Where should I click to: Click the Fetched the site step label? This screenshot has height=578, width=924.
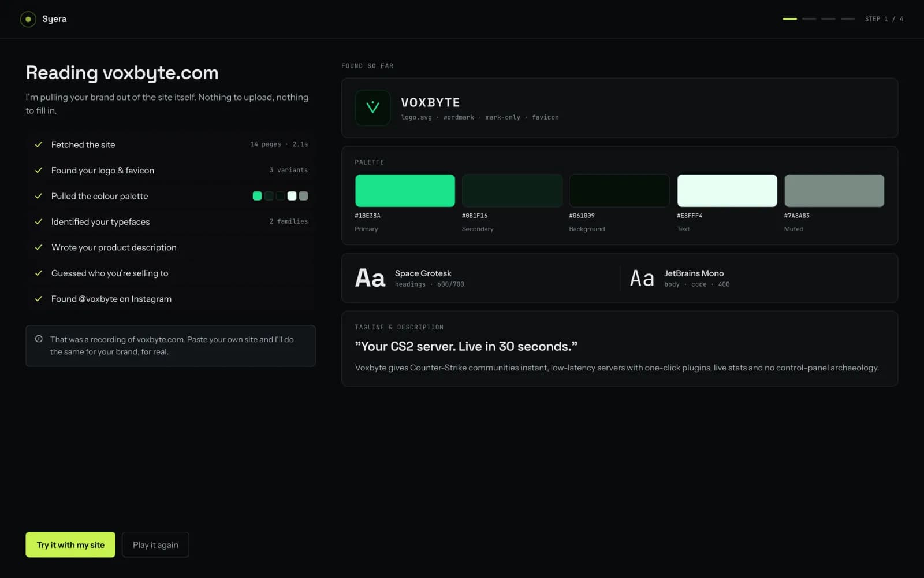[83, 144]
